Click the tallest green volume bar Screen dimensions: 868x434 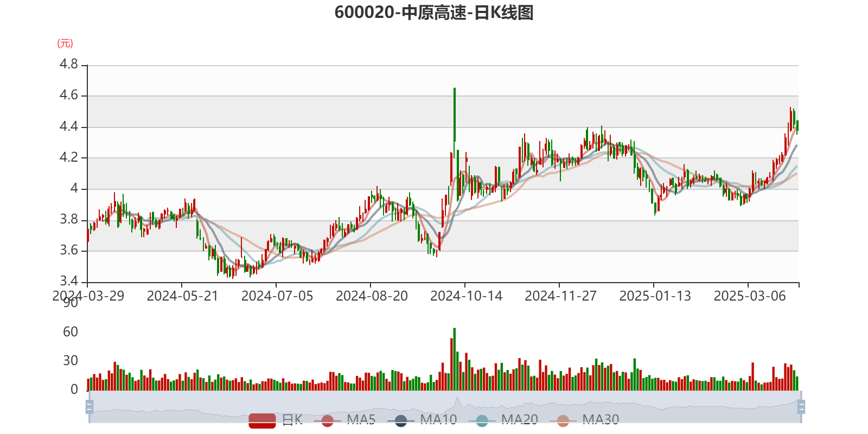[455, 359]
